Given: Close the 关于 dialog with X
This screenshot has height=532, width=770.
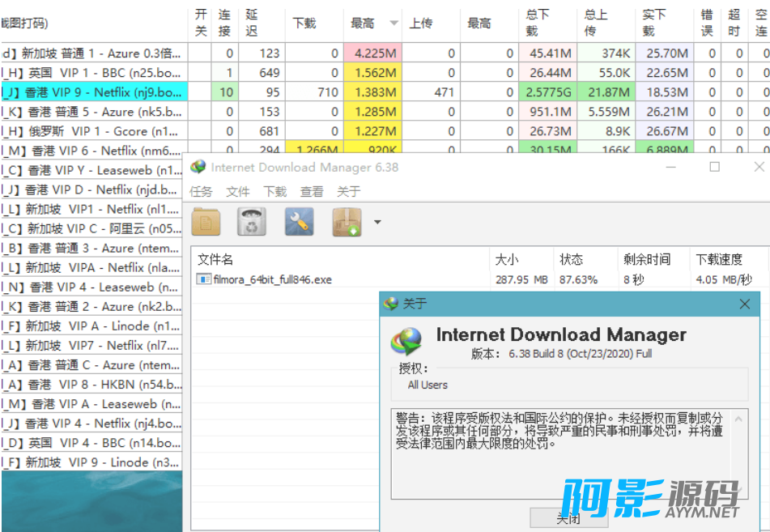Looking at the screenshot, I should (x=744, y=304).
